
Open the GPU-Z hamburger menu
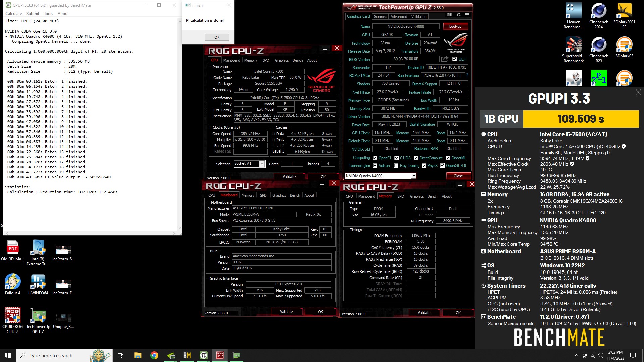click(467, 15)
